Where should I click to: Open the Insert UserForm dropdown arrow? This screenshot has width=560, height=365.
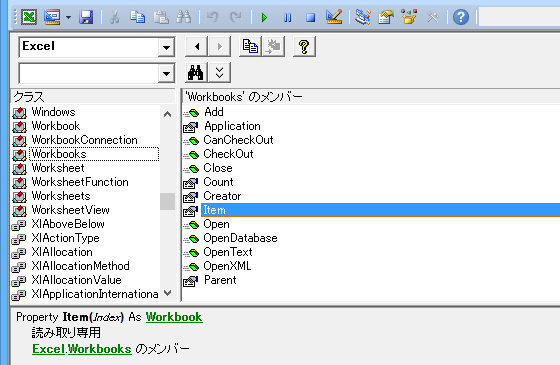point(68,17)
